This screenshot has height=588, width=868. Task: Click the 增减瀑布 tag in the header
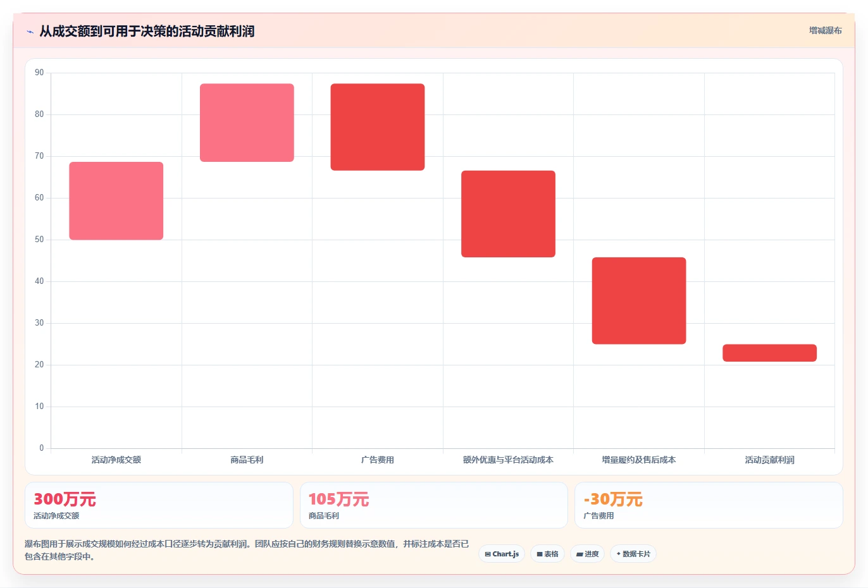pyautogui.click(x=825, y=30)
